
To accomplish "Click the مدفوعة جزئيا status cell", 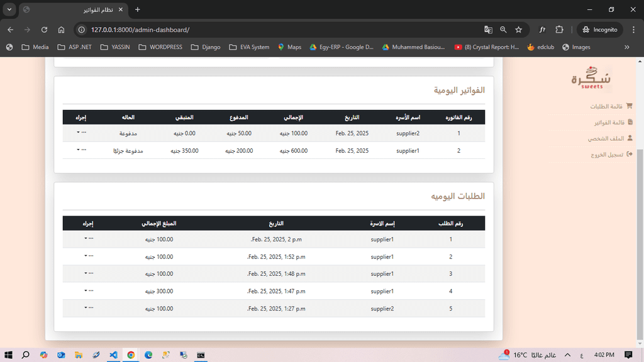I will 128,151.
